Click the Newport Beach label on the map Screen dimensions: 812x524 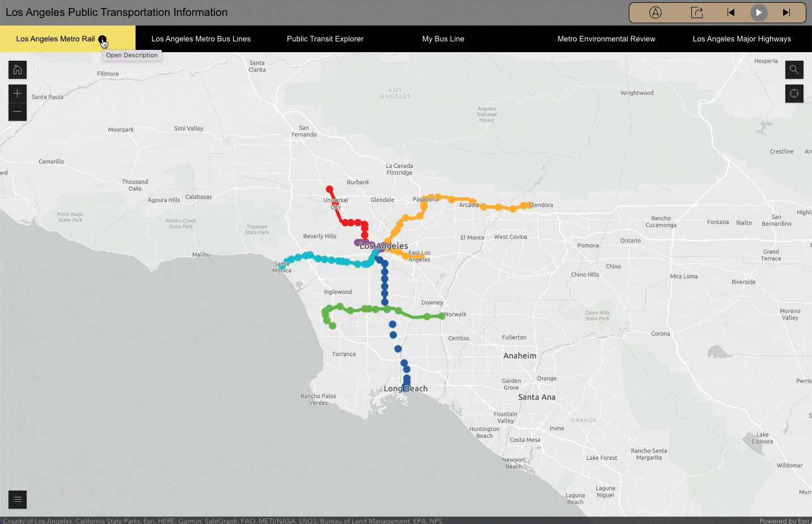(514, 463)
